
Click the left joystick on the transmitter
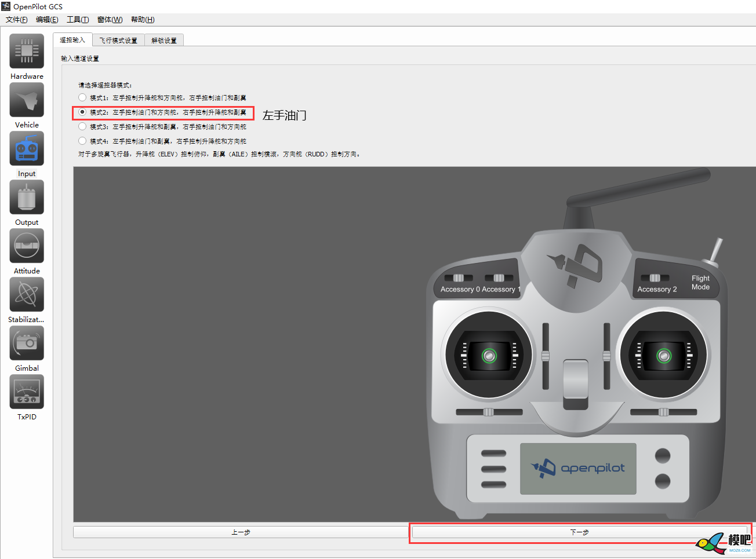click(x=489, y=355)
